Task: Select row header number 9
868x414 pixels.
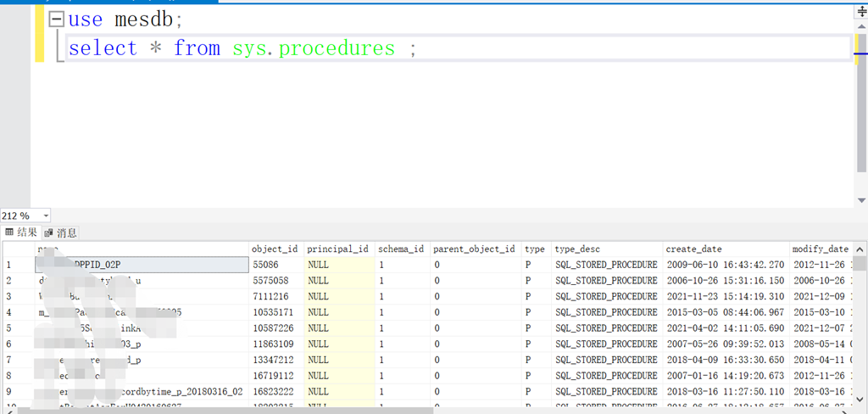Action: [x=19, y=391]
